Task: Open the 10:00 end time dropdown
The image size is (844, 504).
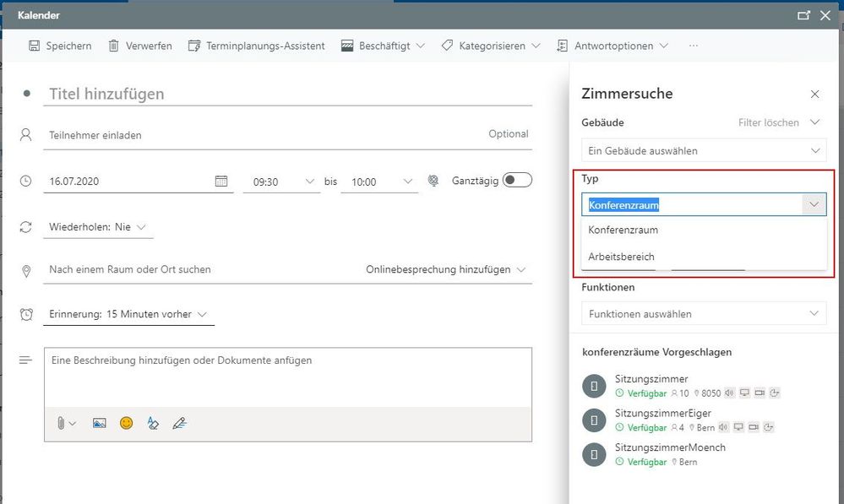Action: [379, 182]
